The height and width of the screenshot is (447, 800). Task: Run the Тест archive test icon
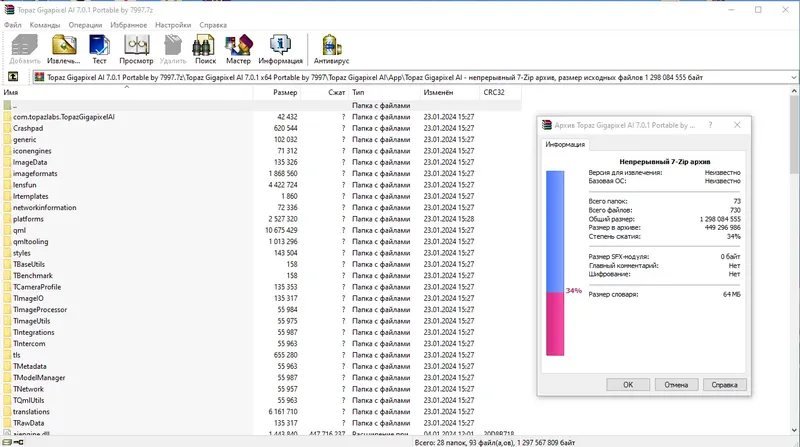click(99, 49)
